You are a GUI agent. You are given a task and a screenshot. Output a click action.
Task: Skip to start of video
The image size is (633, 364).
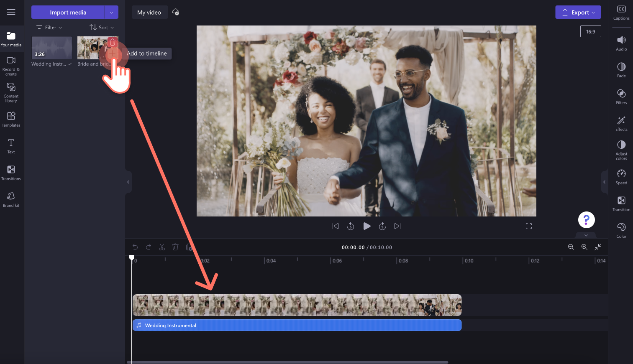[336, 226]
